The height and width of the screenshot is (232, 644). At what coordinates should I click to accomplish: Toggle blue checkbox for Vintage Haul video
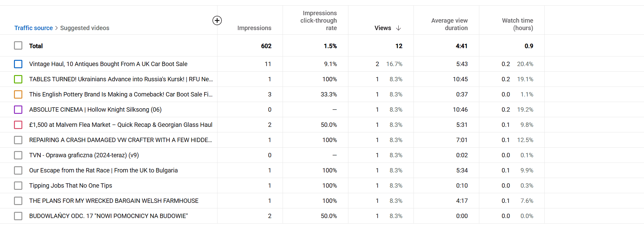[x=18, y=64]
